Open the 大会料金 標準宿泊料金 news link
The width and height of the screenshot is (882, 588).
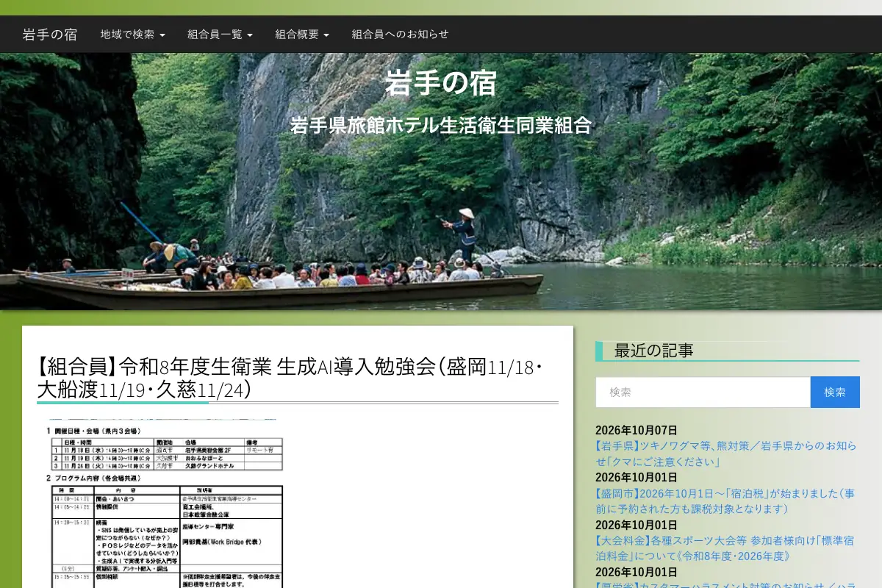(x=725, y=548)
